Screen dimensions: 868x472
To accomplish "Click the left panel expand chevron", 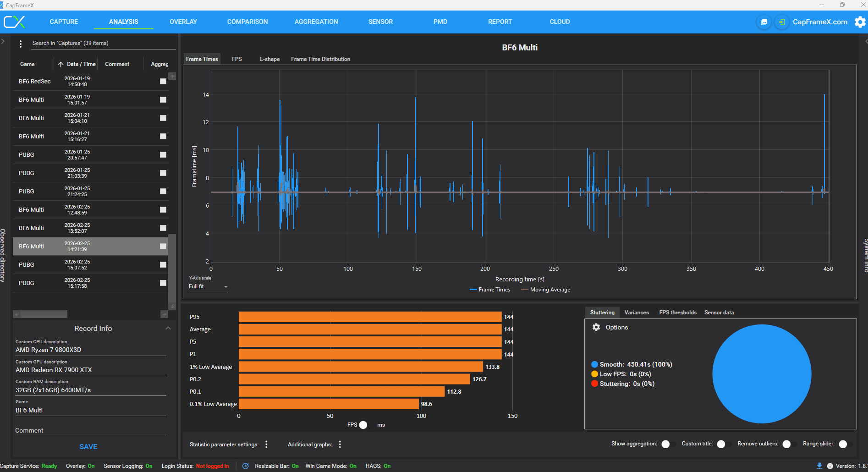I will [x=3, y=41].
